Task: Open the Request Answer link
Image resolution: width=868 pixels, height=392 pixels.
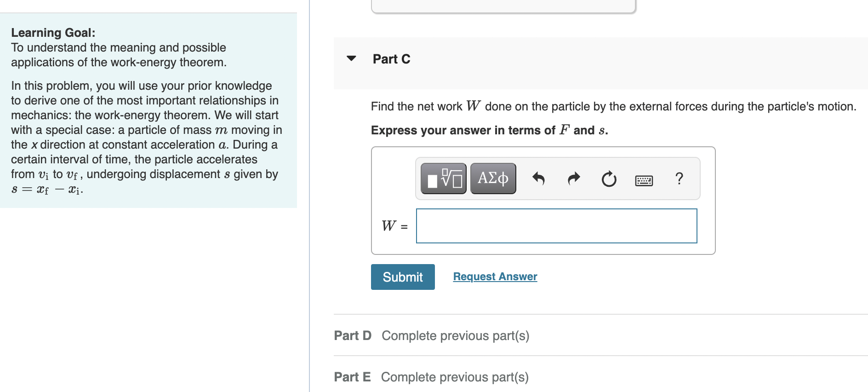Action: (x=495, y=277)
